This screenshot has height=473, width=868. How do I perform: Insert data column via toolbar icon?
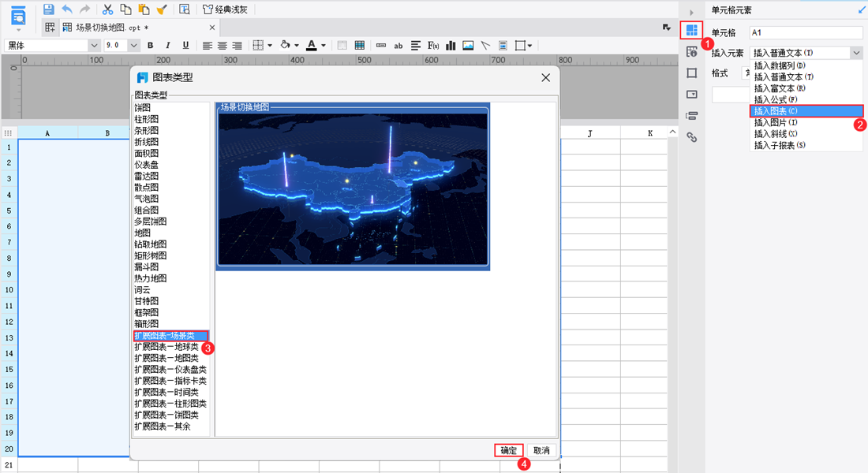381,46
